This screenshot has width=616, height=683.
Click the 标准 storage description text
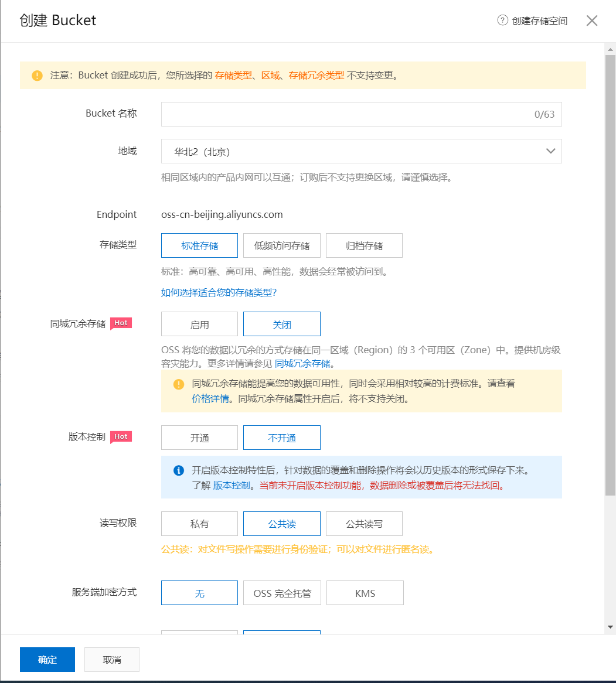click(275, 272)
